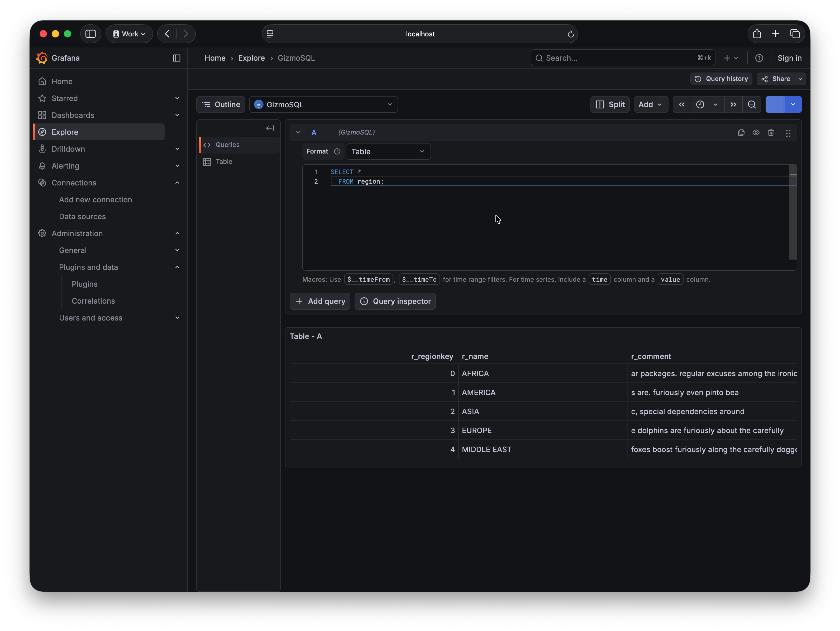Reload the localhost page

click(x=570, y=34)
